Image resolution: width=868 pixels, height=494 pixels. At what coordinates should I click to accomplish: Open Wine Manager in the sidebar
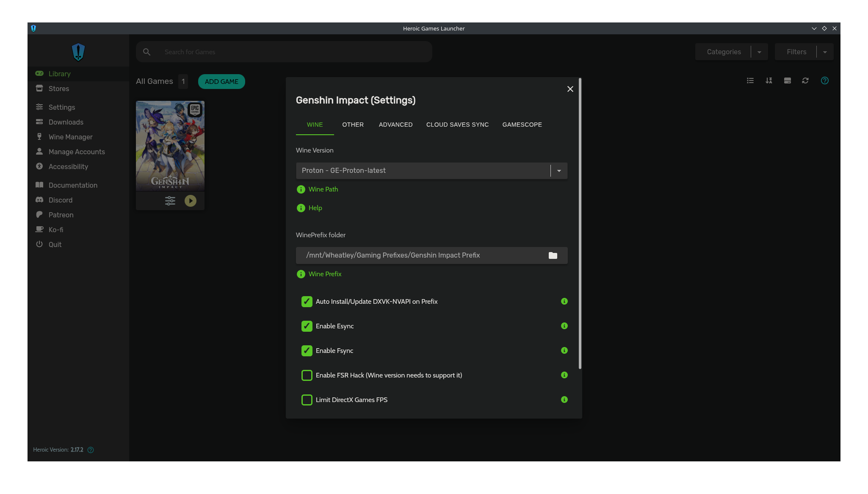[x=70, y=137]
